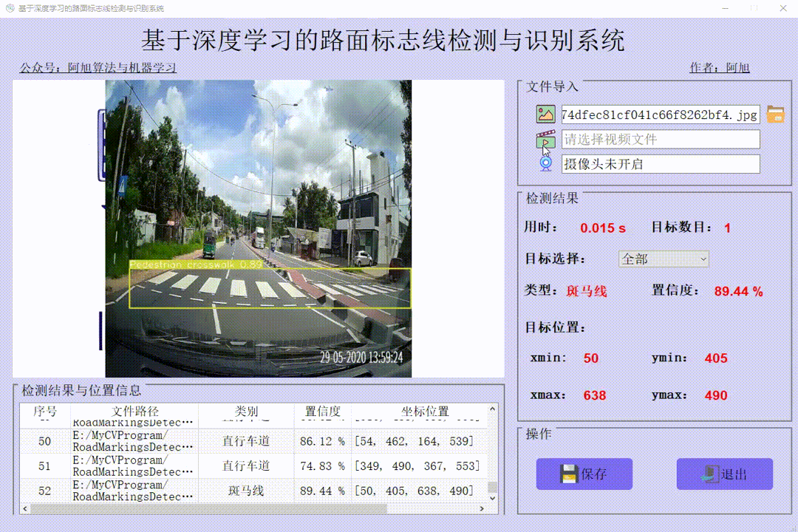Screen dimensions: 798x532
Task: Click the 置信度 column header
Action: click(x=322, y=412)
